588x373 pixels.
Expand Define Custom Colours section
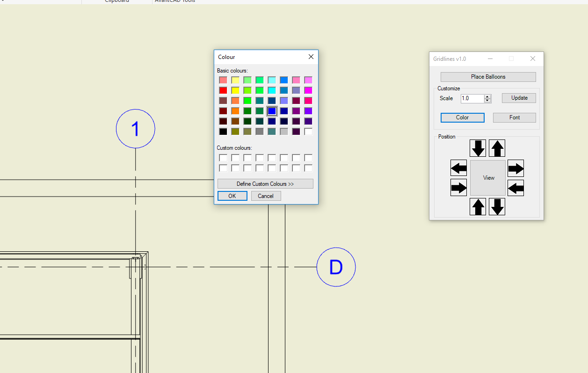(x=265, y=184)
